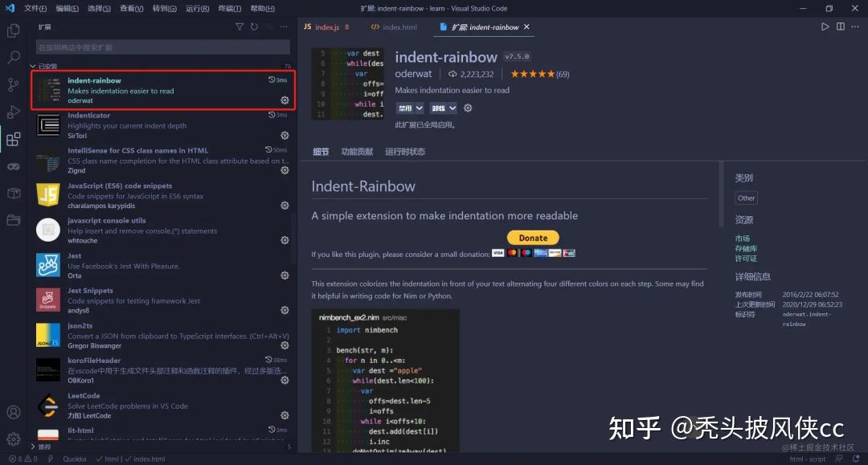
Task: Open the 文件(F) menu
Action: point(35,8)
